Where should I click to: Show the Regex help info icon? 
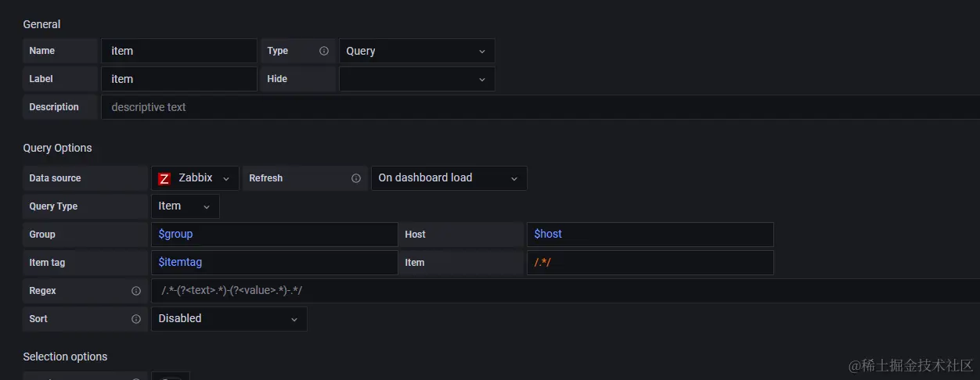[x=136, y=291]
